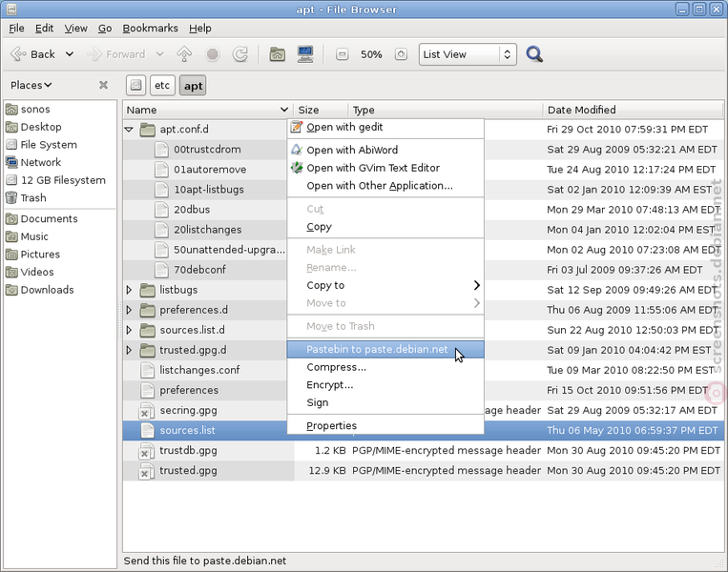This screenshot has width=728, height=572.
Task: Go to the etc path button
Action: point(162,86)
